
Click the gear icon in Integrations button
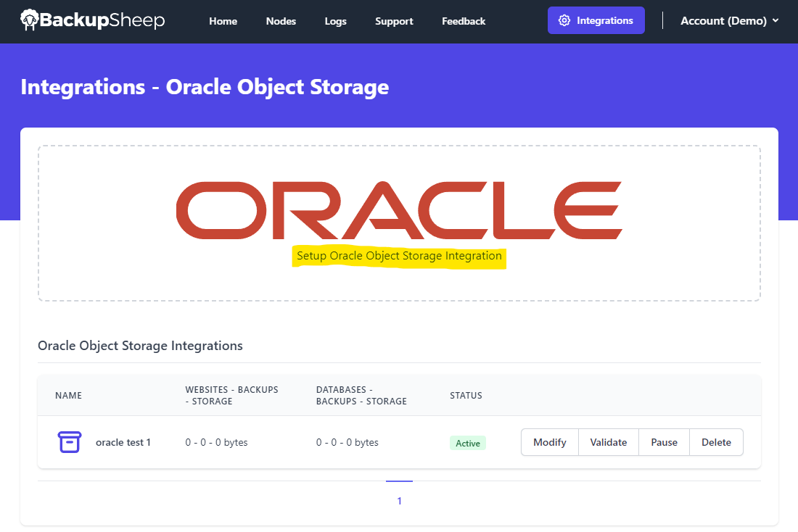564,20
